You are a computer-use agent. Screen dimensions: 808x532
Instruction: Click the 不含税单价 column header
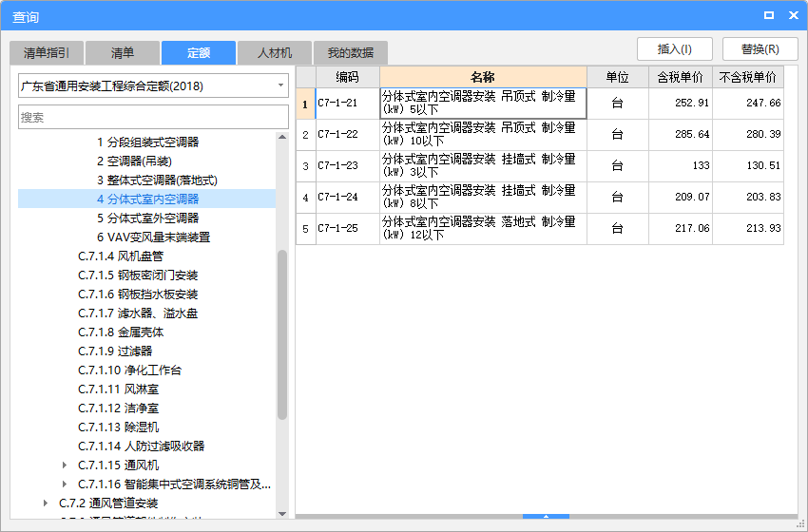point(748,77)
